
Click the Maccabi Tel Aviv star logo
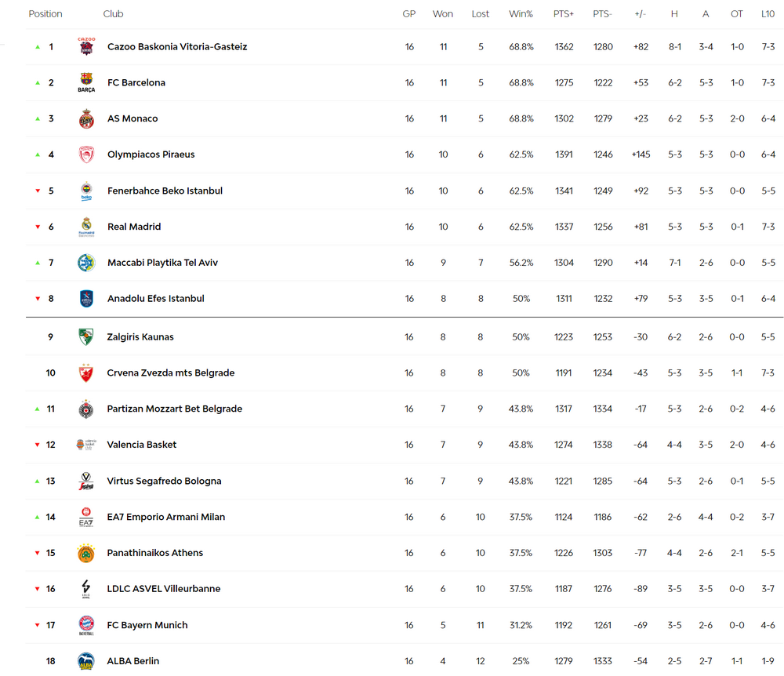coord(86,263)
